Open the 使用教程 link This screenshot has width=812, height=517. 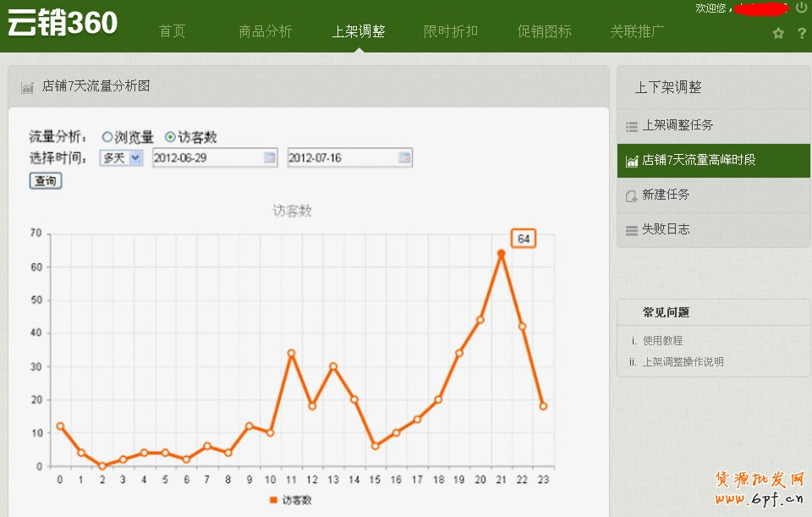[662, 341]
